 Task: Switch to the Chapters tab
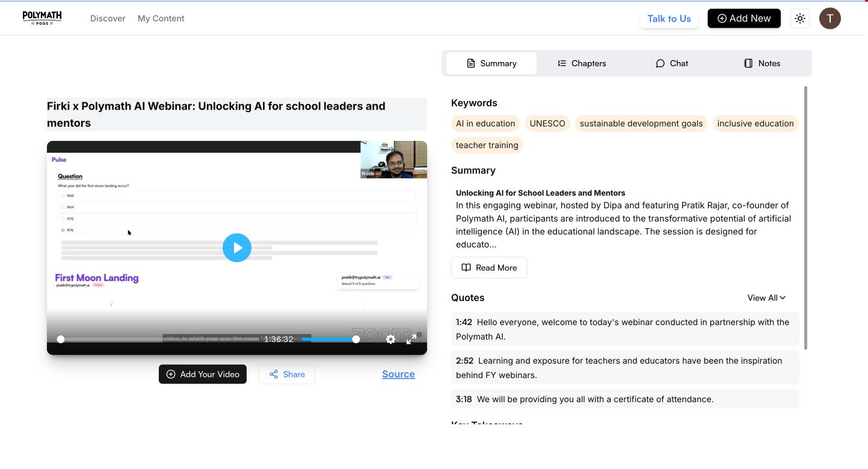[x=581, y=63]
